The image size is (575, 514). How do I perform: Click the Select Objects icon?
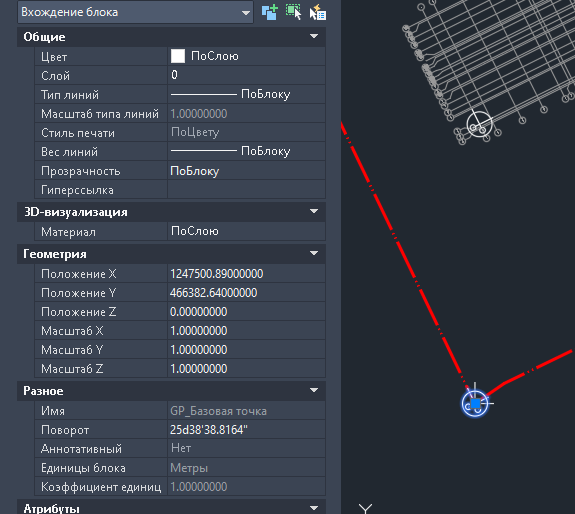point(293,12)
